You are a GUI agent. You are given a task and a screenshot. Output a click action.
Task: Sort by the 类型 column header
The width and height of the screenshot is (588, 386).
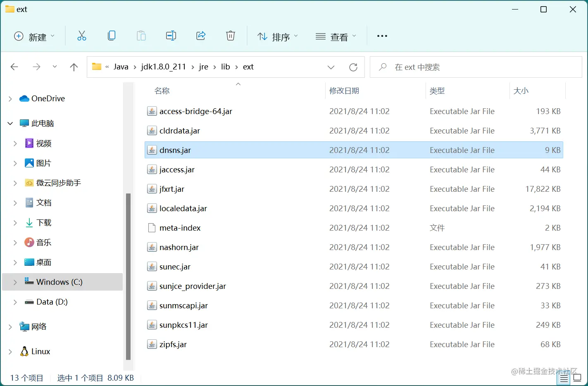tap(437, 91)
